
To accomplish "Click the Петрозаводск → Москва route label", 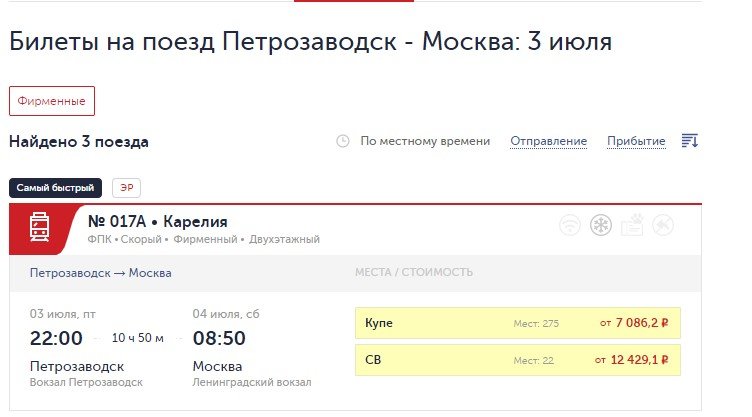I will 100,273.
